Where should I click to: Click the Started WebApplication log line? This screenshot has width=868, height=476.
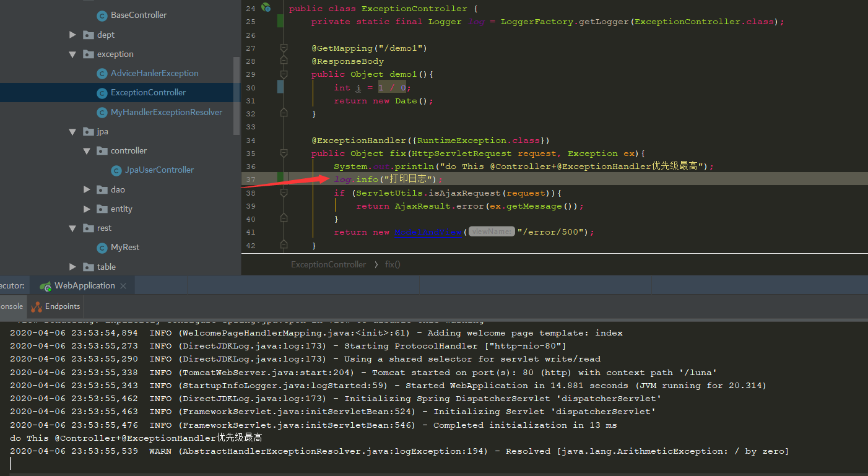point(388,386)
